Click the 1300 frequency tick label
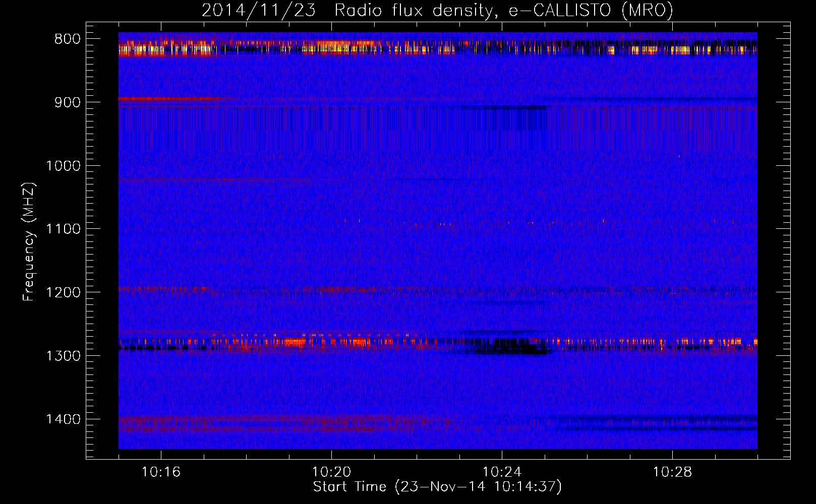The height and width of the screenshot is (504, 816). [x=63, y=356]
